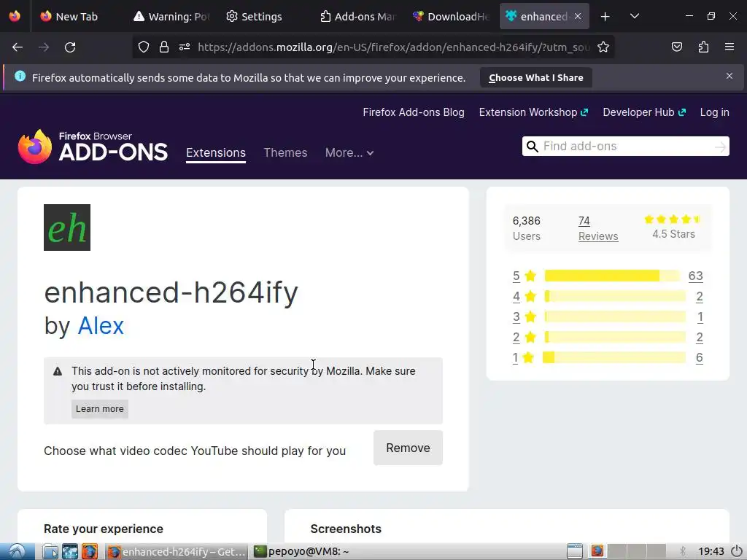Click Choose What I Share button
Viewport: 747px width, 560px height.
tap(536, 77)
